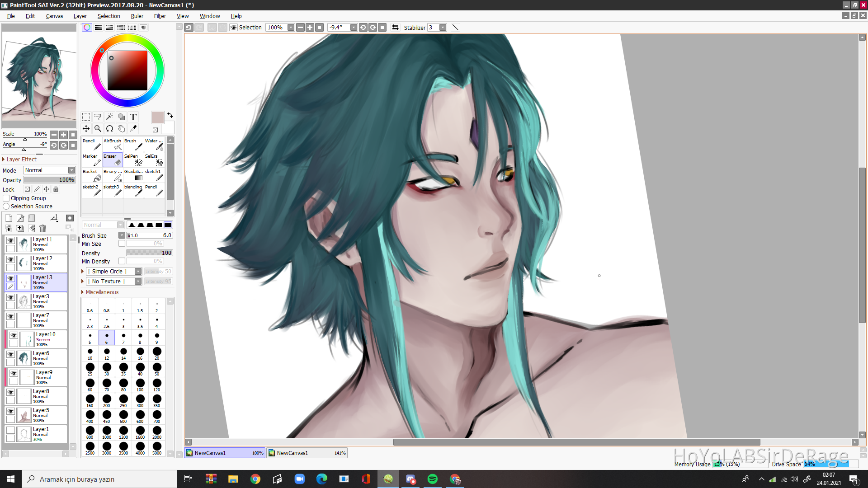Hide Layer11 using its eye icon

(x=10, y=240)
